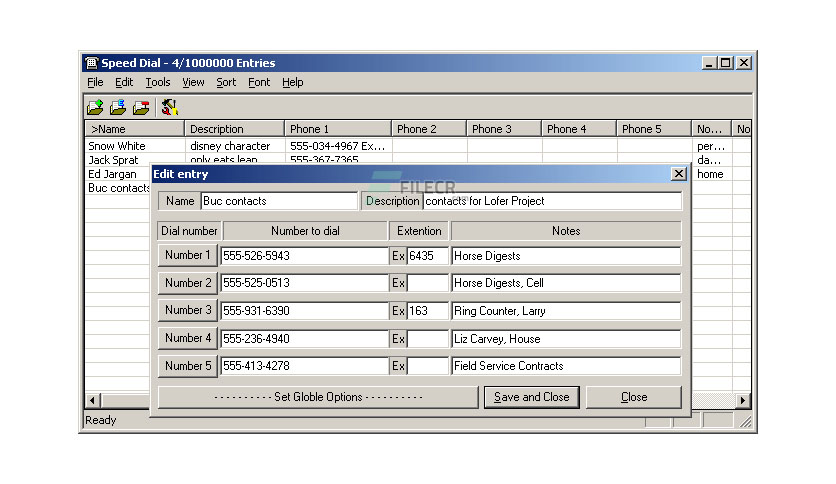Open the options tools icon
The height and width of the screenshot is (484, 836).
(x=170, y=108)
